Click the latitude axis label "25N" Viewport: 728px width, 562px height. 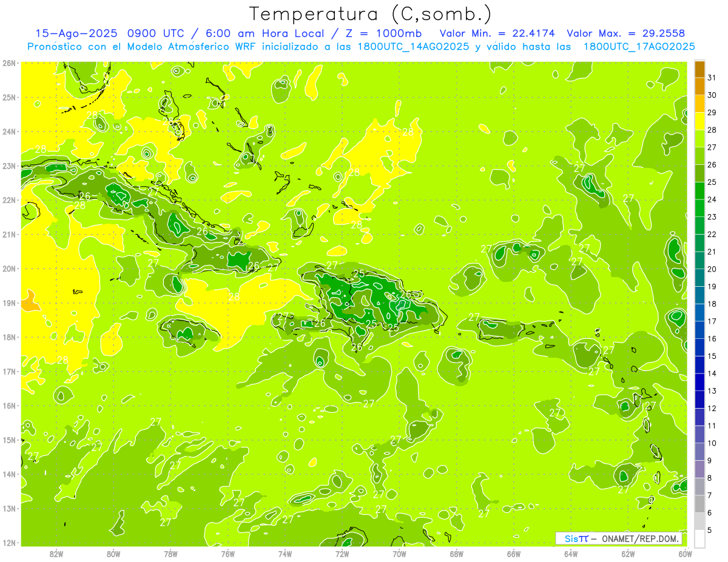8,97
